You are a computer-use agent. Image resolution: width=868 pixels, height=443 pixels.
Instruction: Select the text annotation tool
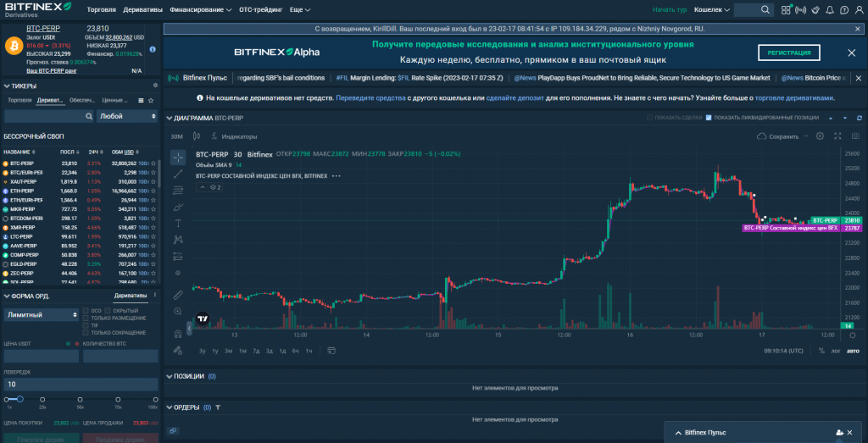click(x=178, y=224)
